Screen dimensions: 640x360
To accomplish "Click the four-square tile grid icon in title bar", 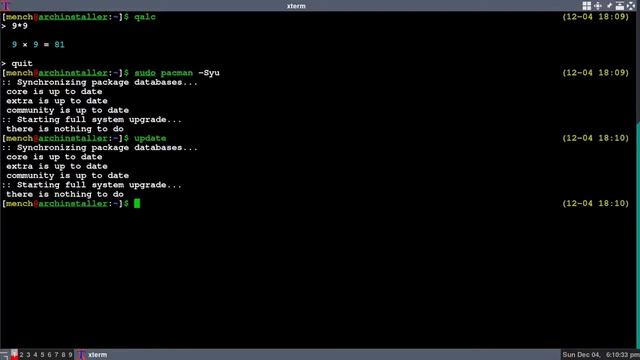I will 587,5.
